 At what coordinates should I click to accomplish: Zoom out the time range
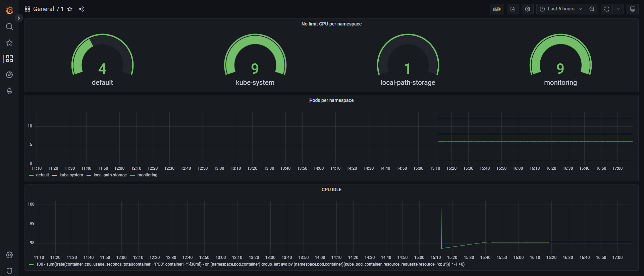click(592, 9)
